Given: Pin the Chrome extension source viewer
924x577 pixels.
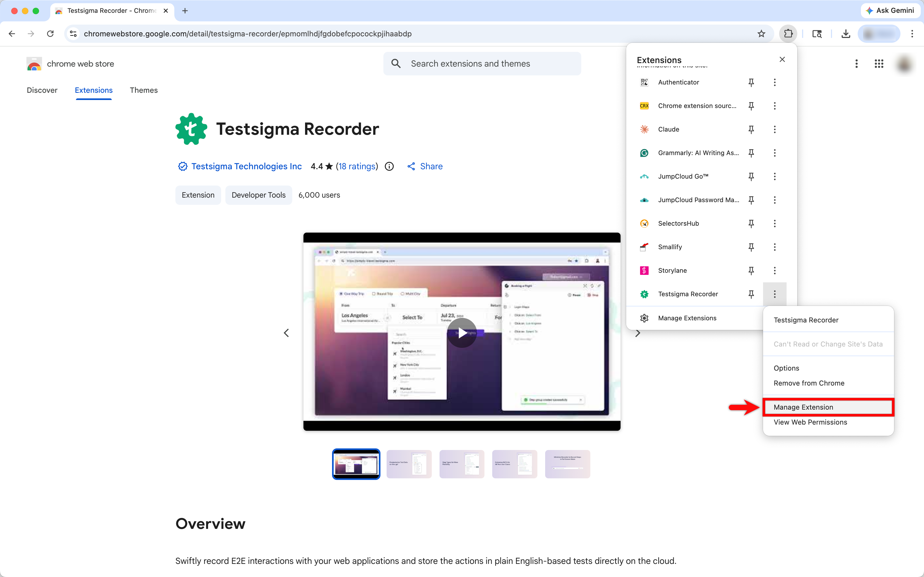Looking at the screenshot, I should (751, 106).
